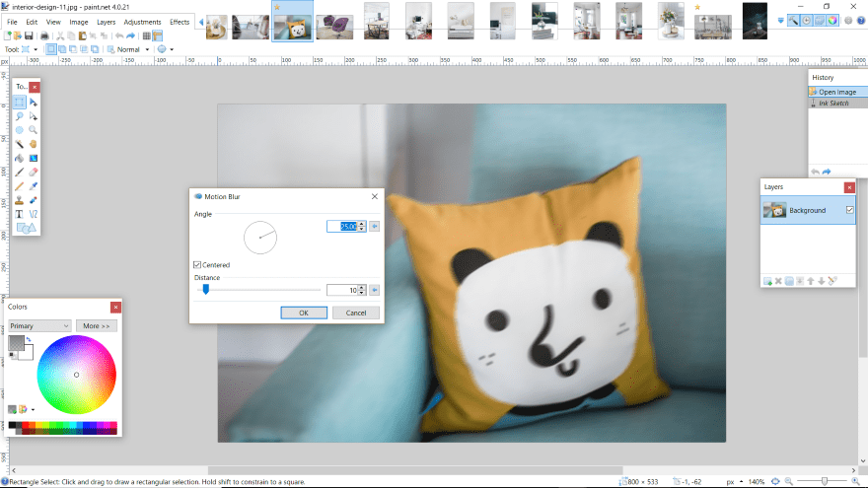Open the Primary color dropdown
The width and height of the screenshot is (868, 488).
tap(39, 325)
